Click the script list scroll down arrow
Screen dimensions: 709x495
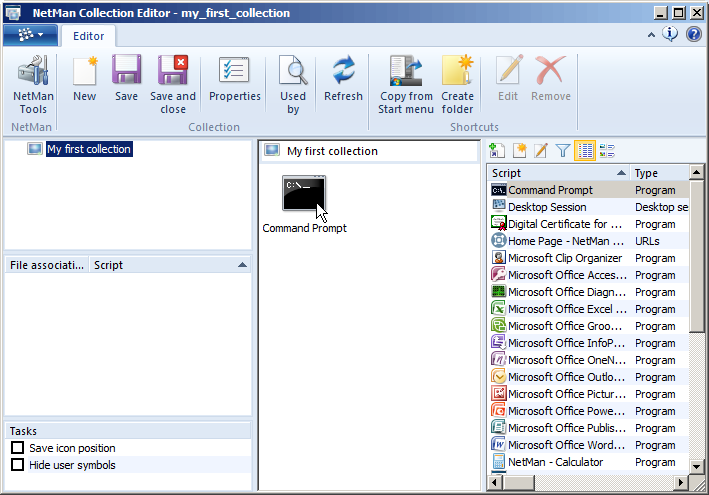tap(696, 467)
